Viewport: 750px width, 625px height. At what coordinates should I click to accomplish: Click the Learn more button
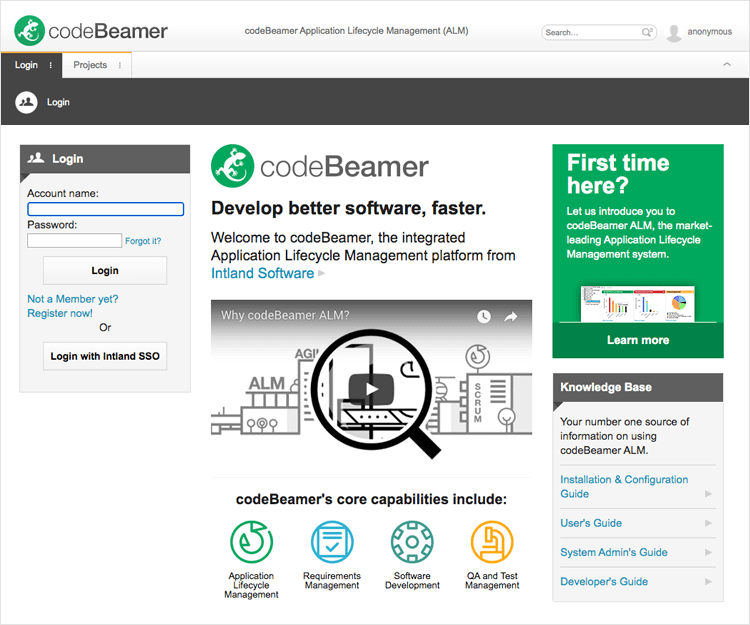tap(638, 340)
